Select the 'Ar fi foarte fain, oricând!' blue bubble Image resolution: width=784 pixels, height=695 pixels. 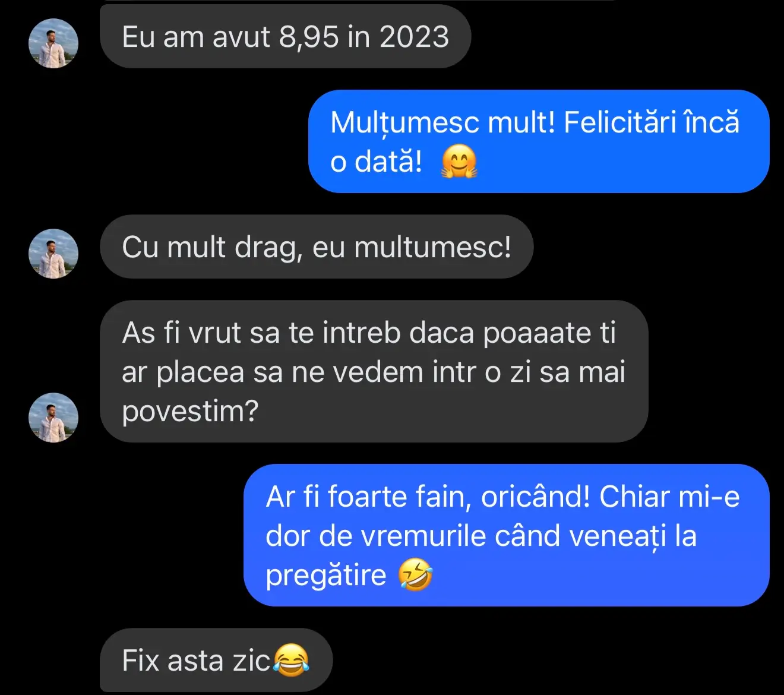506,536
